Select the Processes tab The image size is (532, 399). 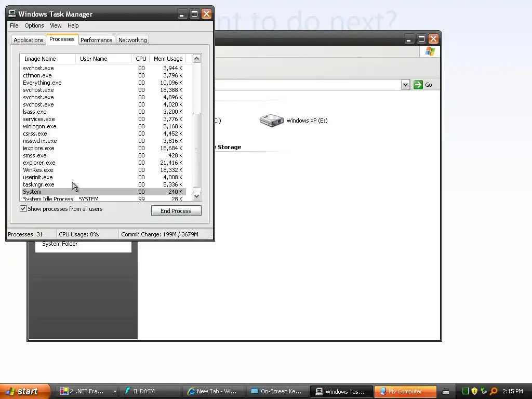pyautogui.click(x=62, y=39)
